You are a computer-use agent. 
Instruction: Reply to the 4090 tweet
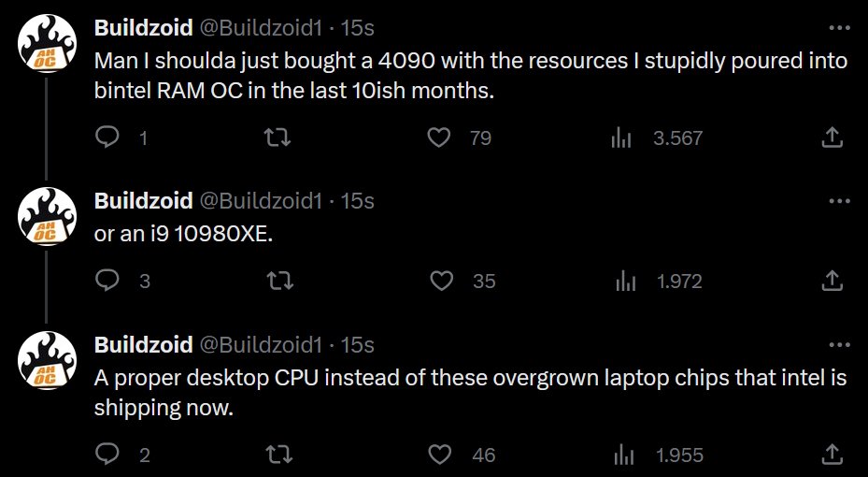tap(107, 137)
